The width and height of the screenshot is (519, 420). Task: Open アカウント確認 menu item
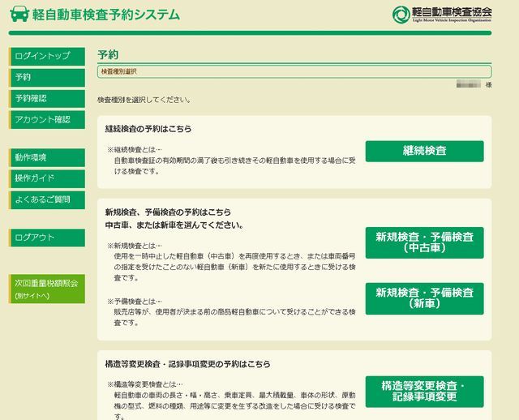[47, 120]
